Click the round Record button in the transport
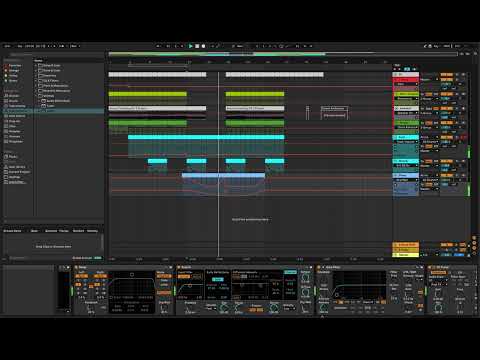The height and width of the screenshot is (360, 480). tap(203, 46)
